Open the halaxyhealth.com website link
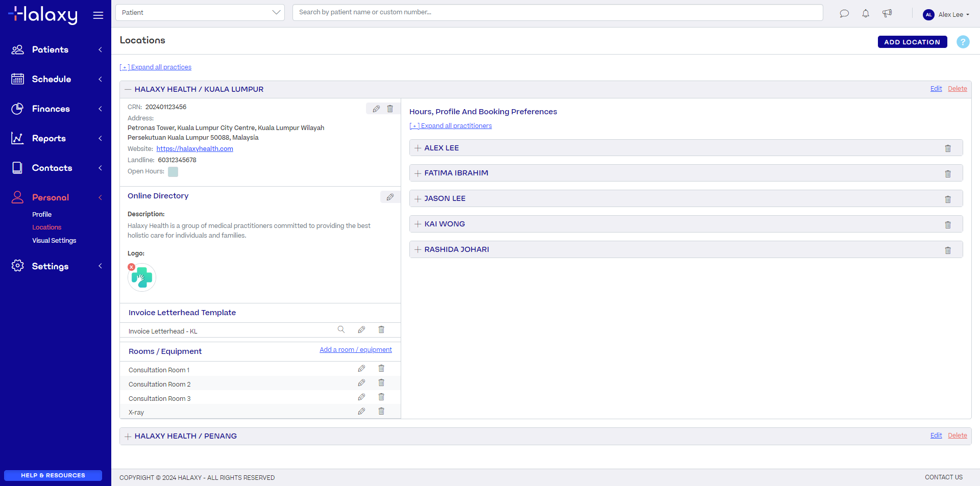 click(194, 149)
